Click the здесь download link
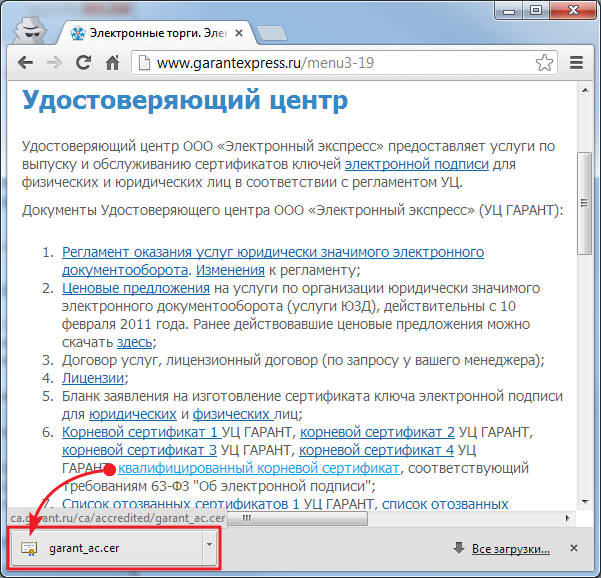601x578 pixels. [135, 342]
